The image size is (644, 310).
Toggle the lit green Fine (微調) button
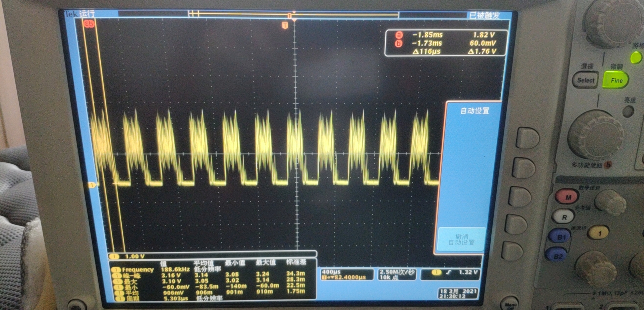pos(616,80)
